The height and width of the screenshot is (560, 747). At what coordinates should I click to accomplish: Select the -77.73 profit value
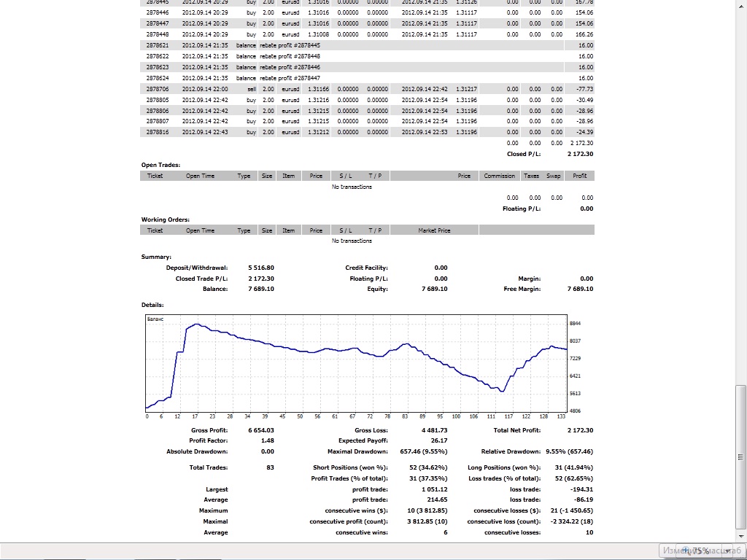point(584,89)
